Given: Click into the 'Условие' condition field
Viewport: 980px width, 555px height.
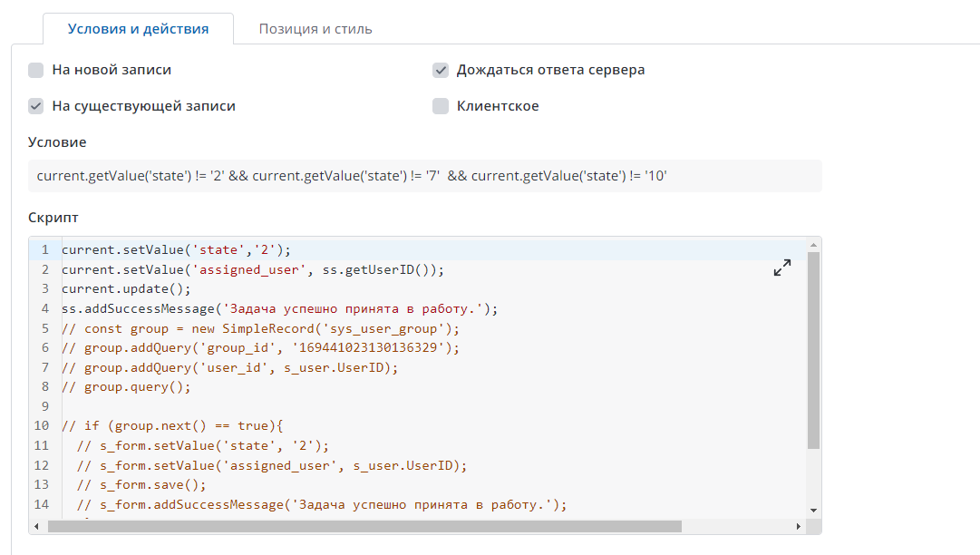Looking at the screenshot, I should tap(424, 176).
